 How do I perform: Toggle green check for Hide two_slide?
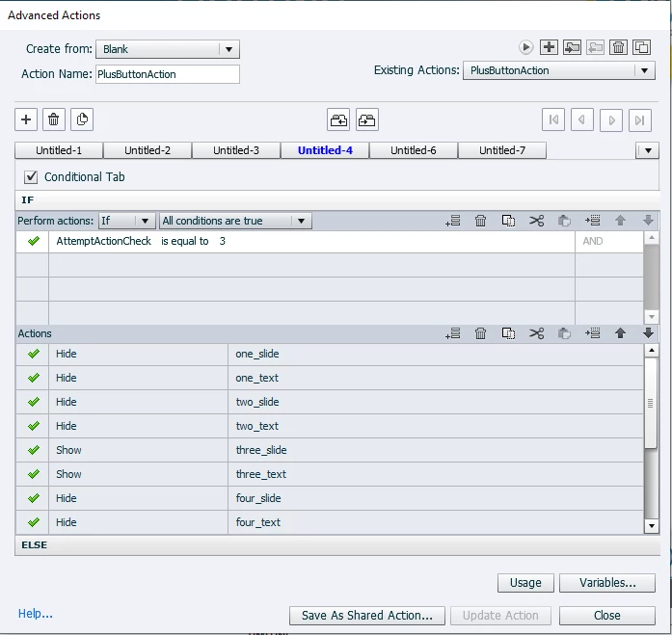click(34, 402)
